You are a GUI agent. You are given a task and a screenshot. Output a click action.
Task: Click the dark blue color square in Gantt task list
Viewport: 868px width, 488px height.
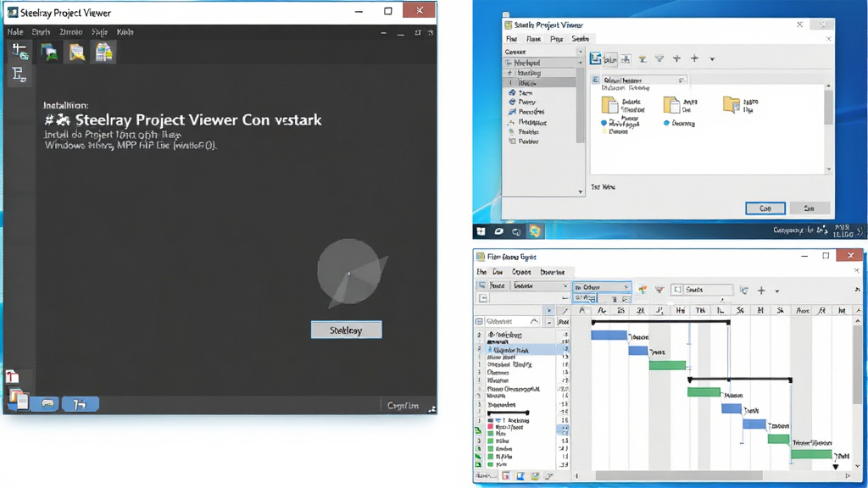coord(491,420)
